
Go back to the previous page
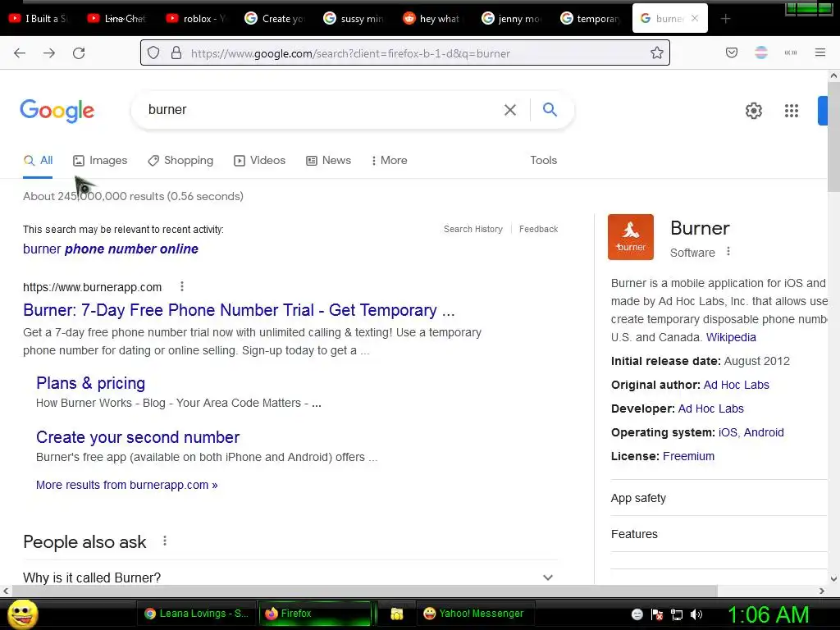(20, 53)
